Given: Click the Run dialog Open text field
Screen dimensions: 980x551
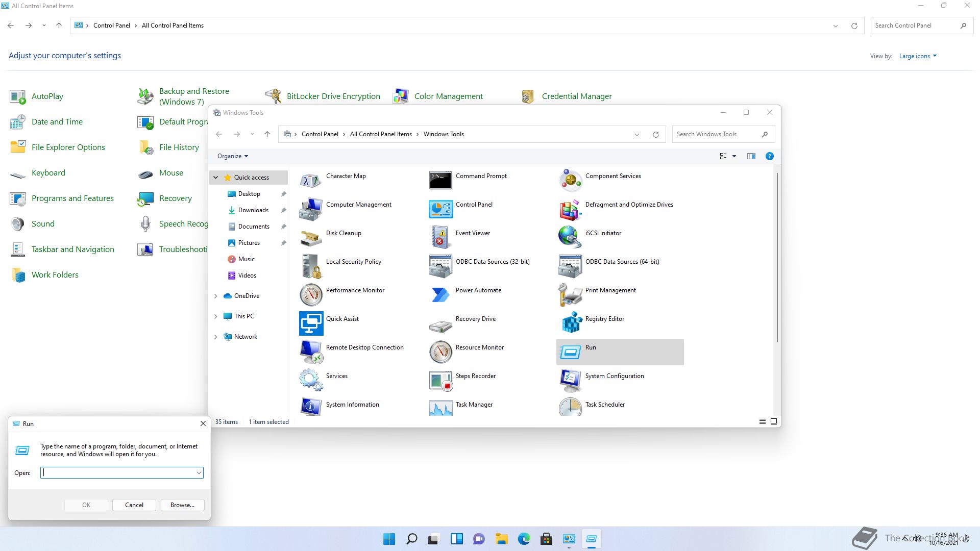Looking at the screenshot, I should 118,473.
